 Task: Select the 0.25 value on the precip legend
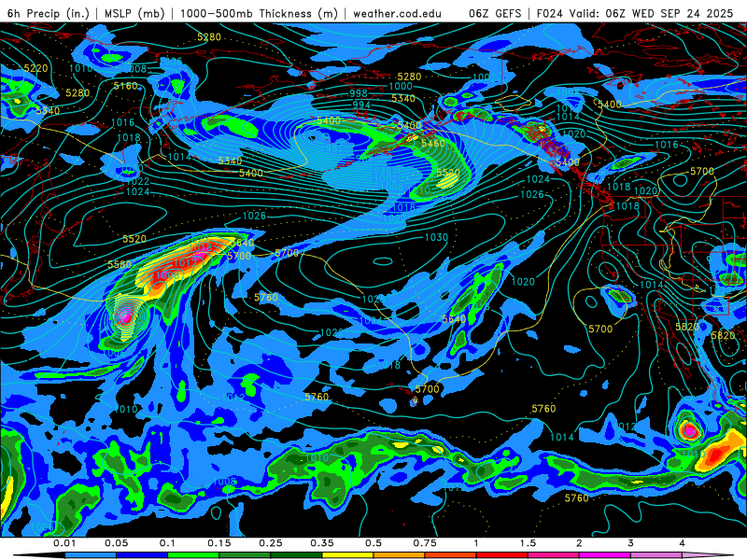271,543
